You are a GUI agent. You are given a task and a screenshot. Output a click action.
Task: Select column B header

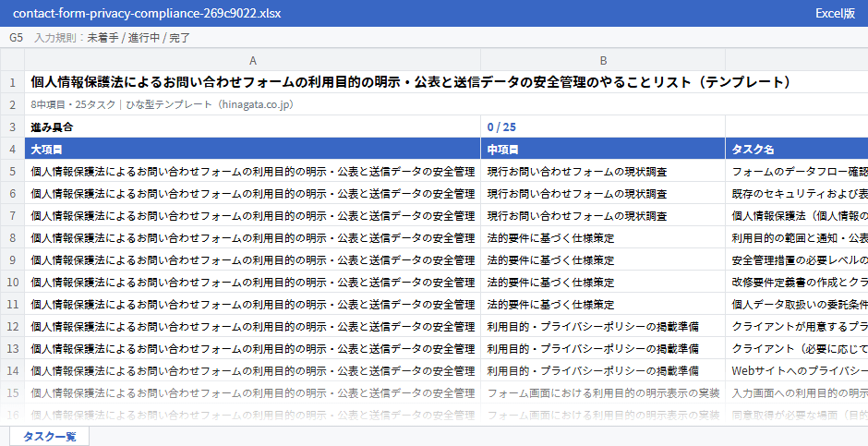[x=603, y=60]
